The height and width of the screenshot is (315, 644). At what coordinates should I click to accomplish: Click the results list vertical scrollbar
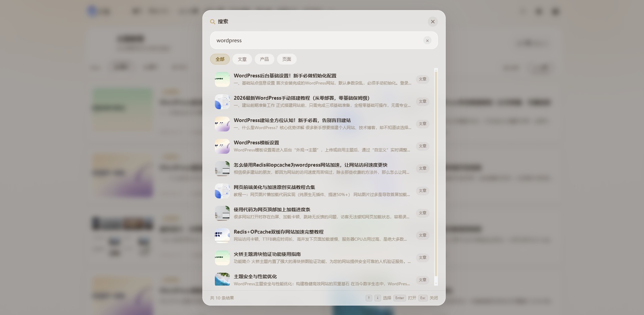[436, 174]
